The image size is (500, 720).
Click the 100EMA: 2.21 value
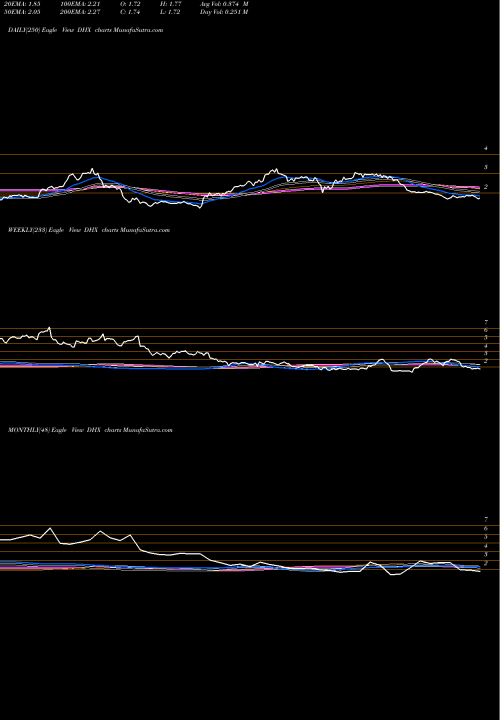(x=80, y=4)
